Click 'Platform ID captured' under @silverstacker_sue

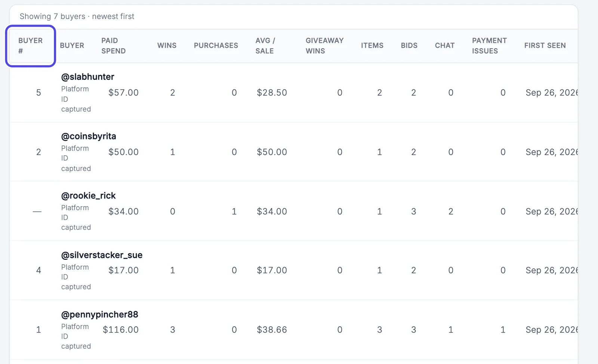(x=76, y=277)
